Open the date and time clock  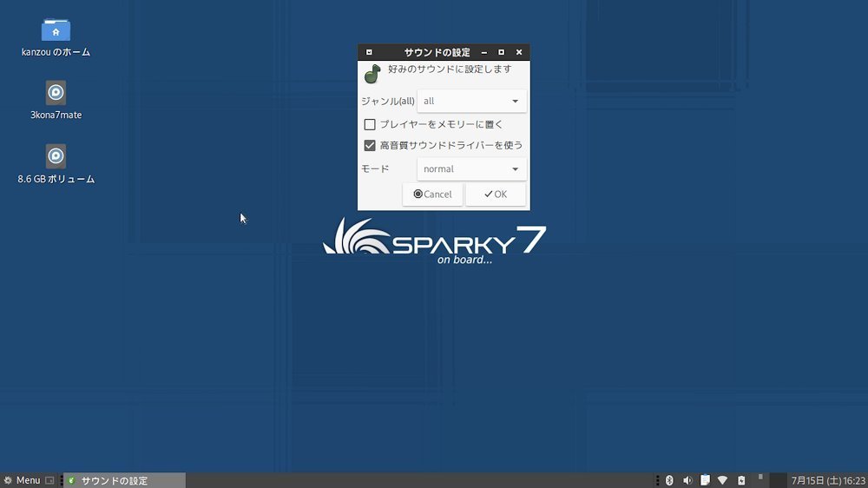[x=827, y=480]
